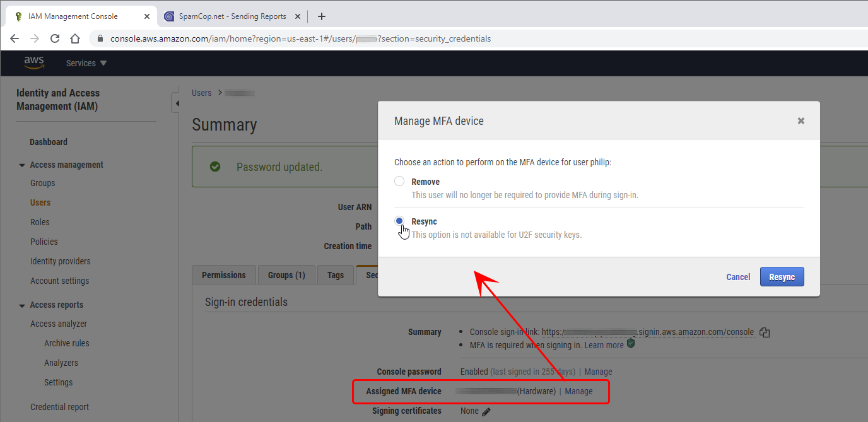Screen dimensions: 868x422
Task: Collapse the Access reports section
Action: (21, 305)
